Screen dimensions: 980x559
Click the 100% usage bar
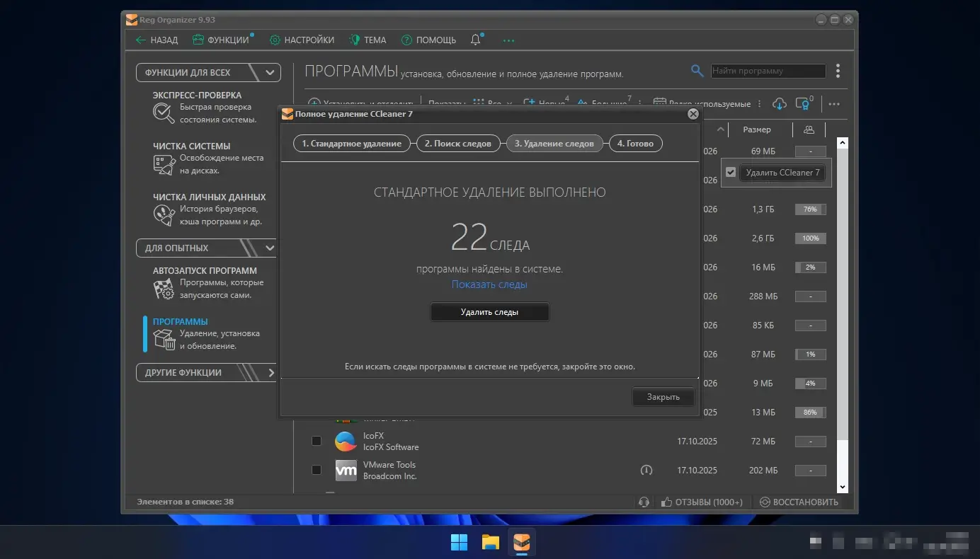810,238
